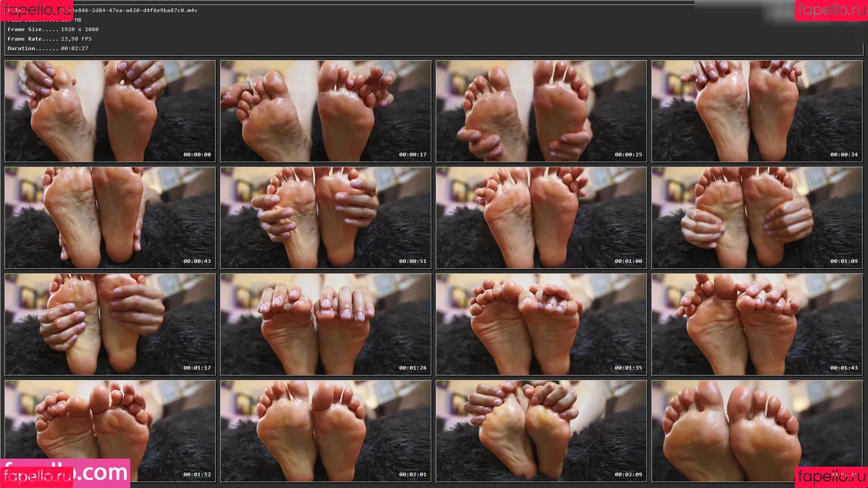Click the thumbnail timestamped 00:02:09
The height and width of the screenshot is (488, 868).
(541, 431)
